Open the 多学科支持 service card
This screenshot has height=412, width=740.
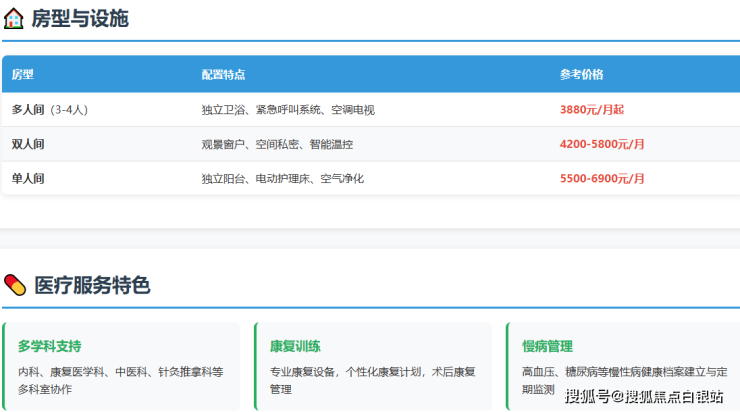click(122, 366)
